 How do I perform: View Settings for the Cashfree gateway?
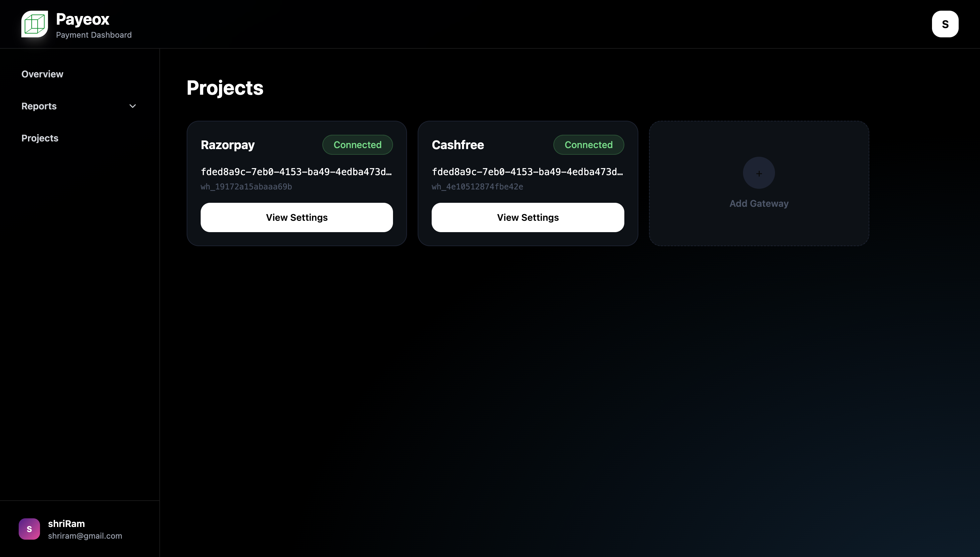tap(528, 217)
